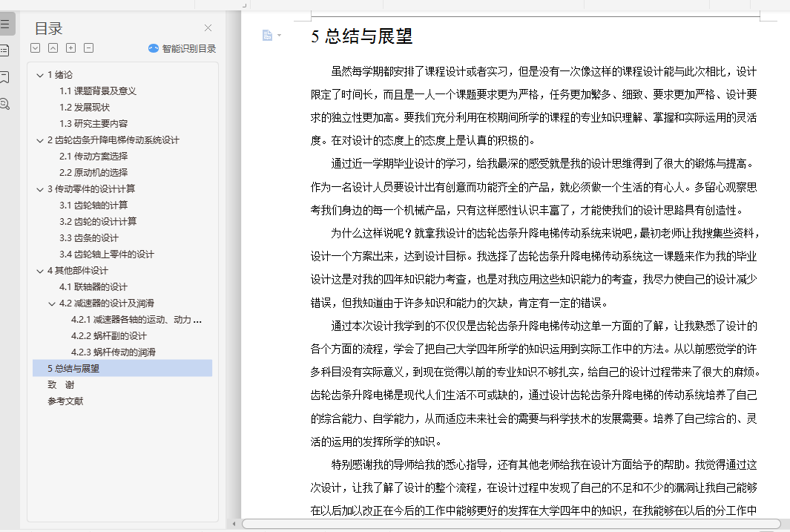Click paragraph starting 虽然每学期都安排了课程设计
The image size is (790, 532).
534,106
